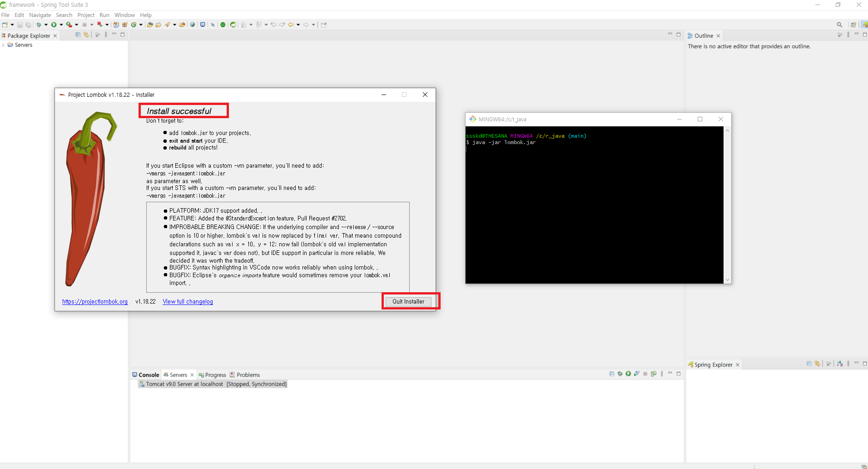868x469 pixels.
Task: Toggle Link with Editor in Package Explorer
Action: (x=86, y=35)
